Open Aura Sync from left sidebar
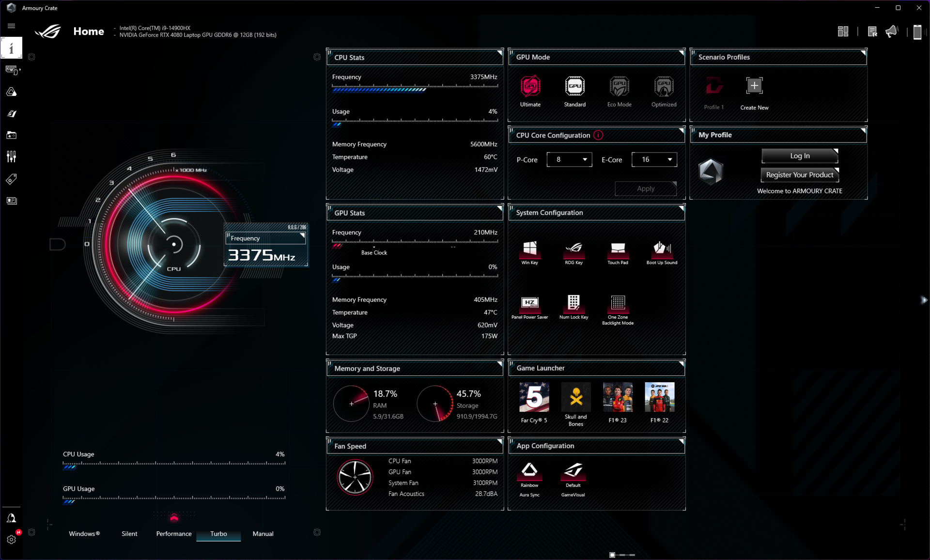930x560 pixels. pyautogui.click(x=12, y=92)
